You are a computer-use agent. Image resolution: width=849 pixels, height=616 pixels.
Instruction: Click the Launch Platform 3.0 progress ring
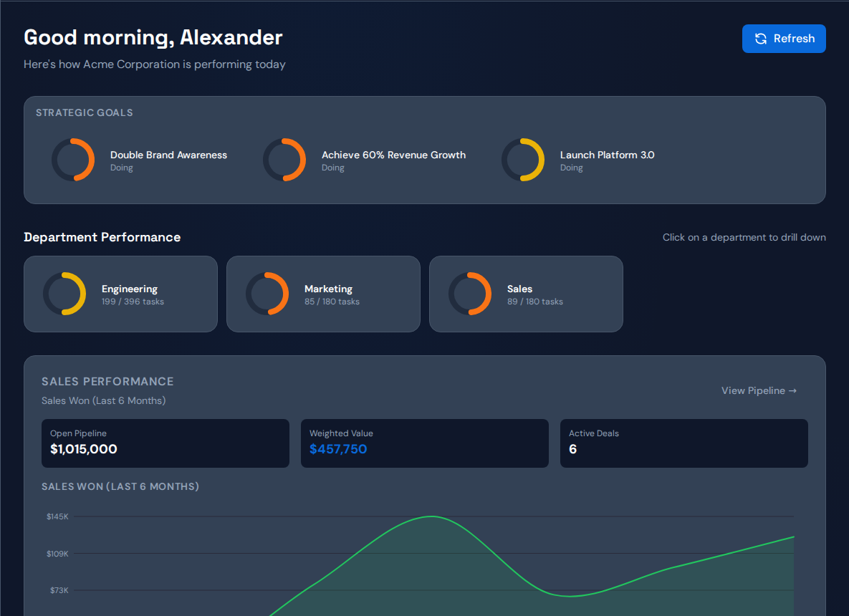(x=523, y=160)
